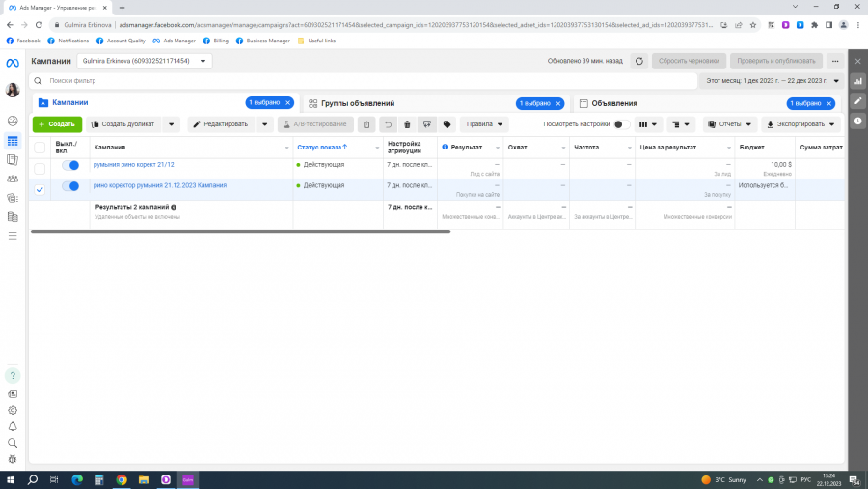Click the Редактировать button

pos(221,124)
